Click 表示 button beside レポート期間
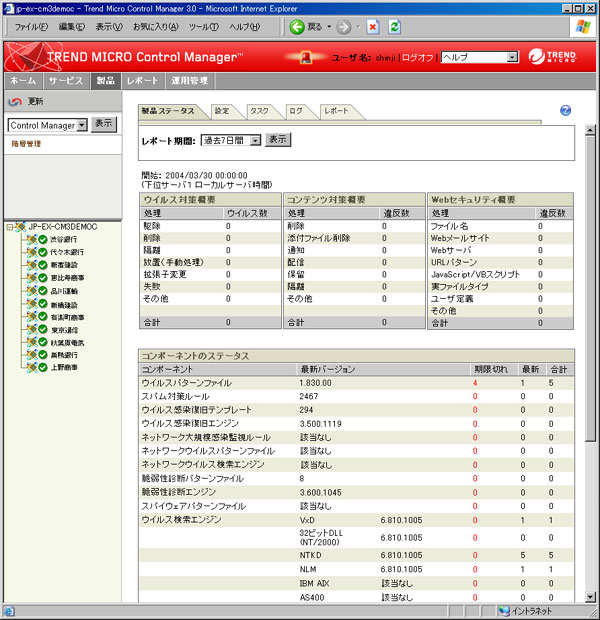The image size is (600, 620). [278, 140]
